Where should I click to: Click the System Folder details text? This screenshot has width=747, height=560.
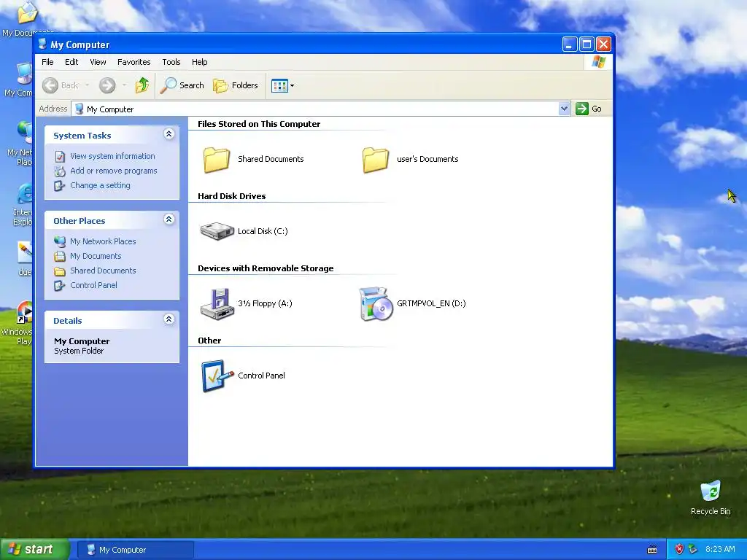pos(79,351)
